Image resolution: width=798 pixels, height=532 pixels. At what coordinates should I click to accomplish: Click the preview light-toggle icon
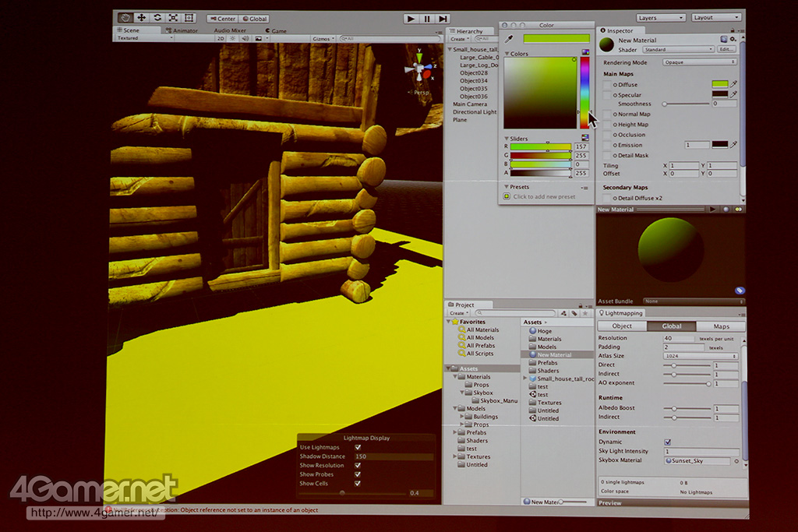click(x=738, y=209)
